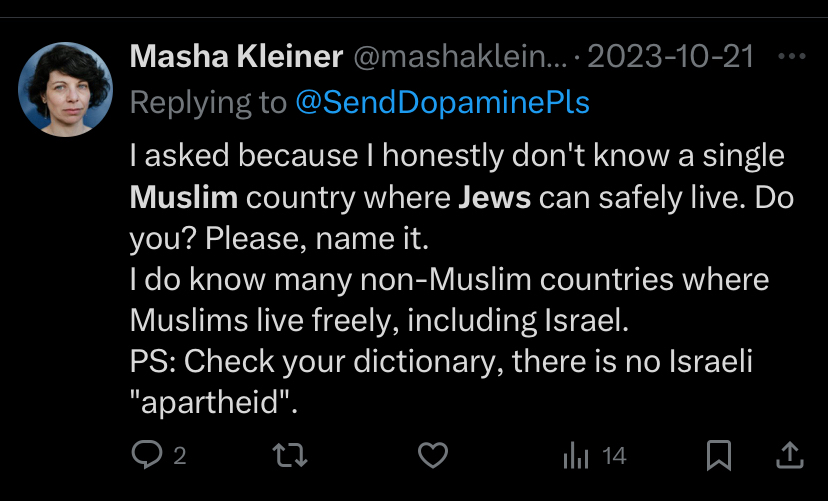Viewport: 828px width, 501px height.
Task: Click the bold word Jews in tweet
Action: [x=494, y=197]
